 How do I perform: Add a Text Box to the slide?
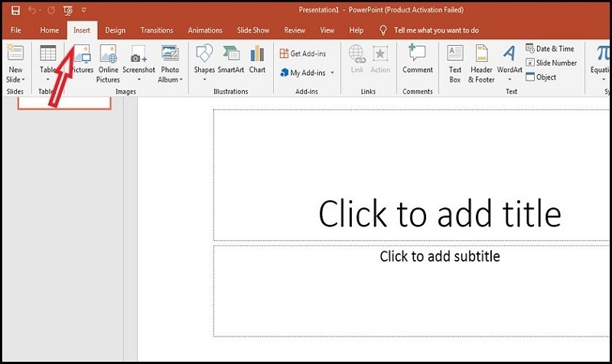coord(455,61)
